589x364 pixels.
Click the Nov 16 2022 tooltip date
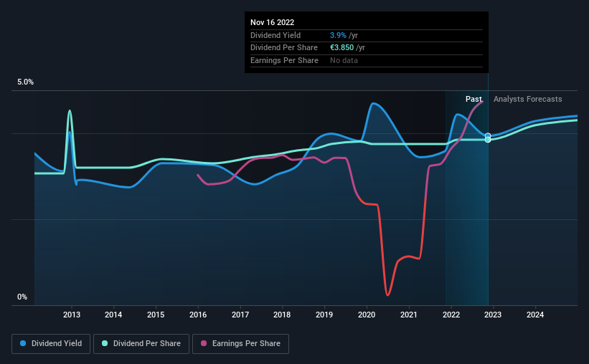273,22
